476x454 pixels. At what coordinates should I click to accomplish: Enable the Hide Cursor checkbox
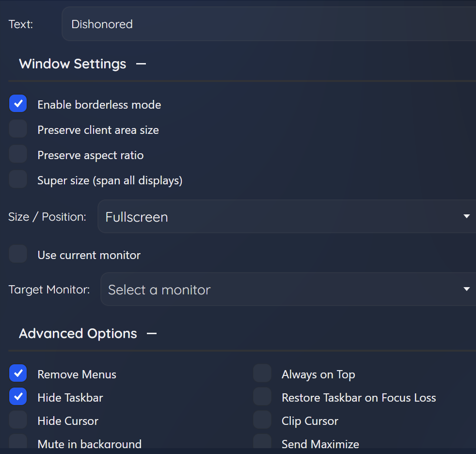(x=18, y=420)
